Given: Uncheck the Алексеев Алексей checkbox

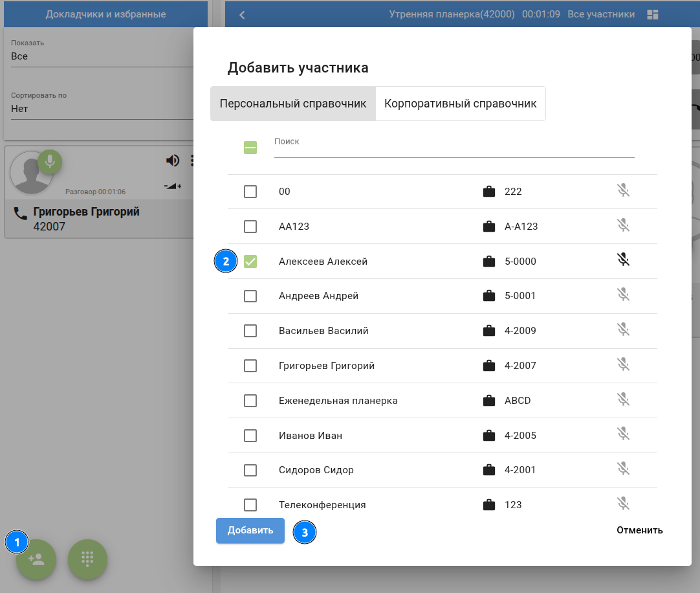Looking at the screenshot, I should click(x=250, y=262).
